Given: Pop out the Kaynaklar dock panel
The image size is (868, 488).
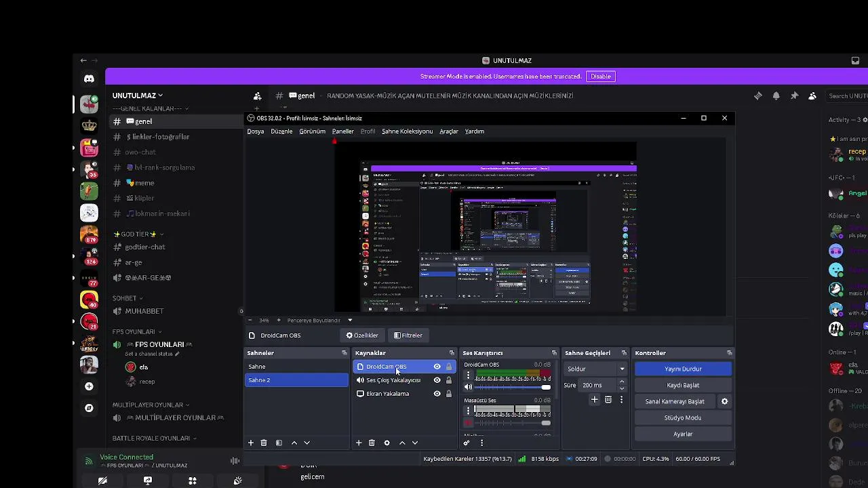Looking at the screenshot, I should click(x=452, y=353).
